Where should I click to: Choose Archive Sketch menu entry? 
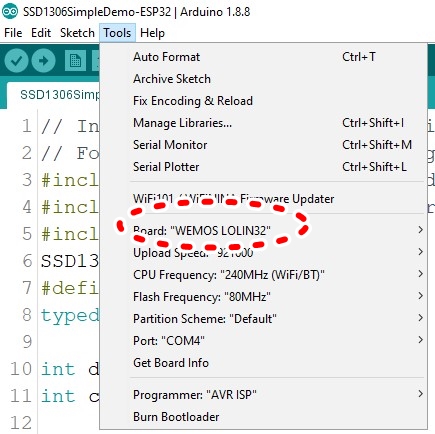[x=263, y=79]
